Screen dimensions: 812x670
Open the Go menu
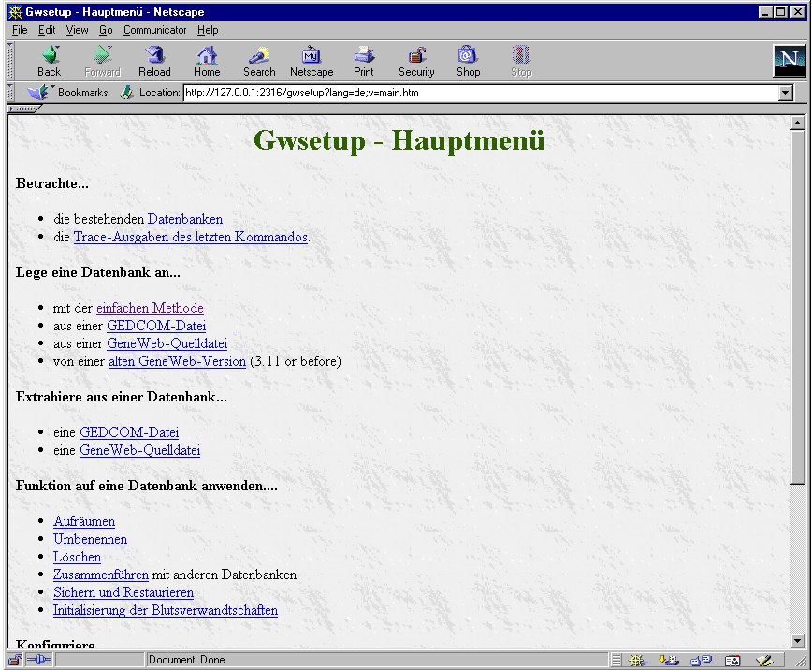(x=106, y=30)
